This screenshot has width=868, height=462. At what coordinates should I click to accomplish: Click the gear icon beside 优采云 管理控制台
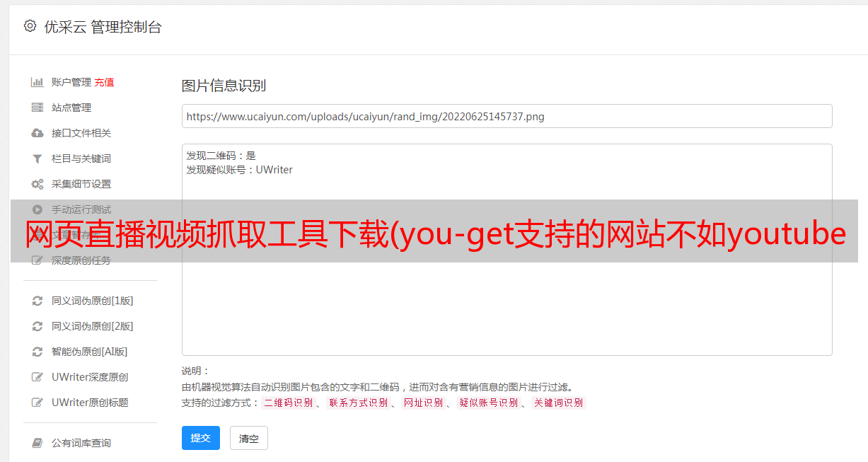coord(30,26)
